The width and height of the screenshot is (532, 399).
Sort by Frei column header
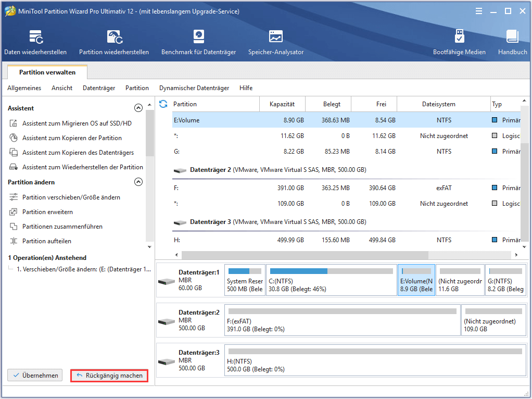coord(374,104)
